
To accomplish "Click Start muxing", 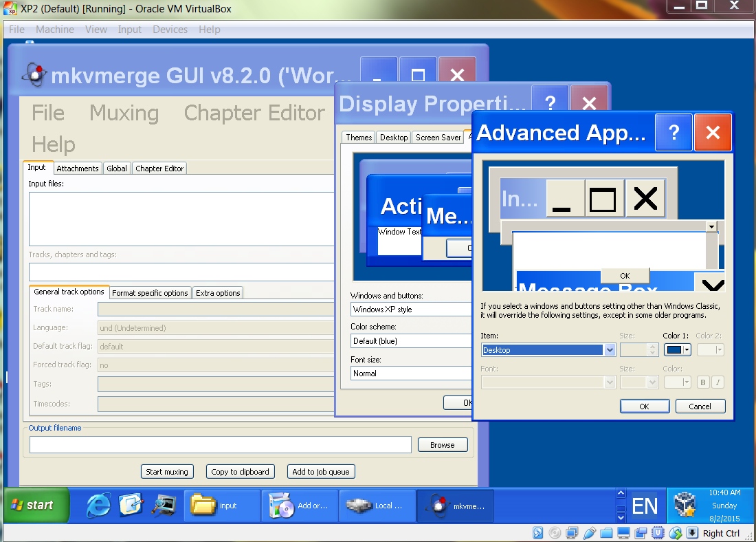I will 167,472.
